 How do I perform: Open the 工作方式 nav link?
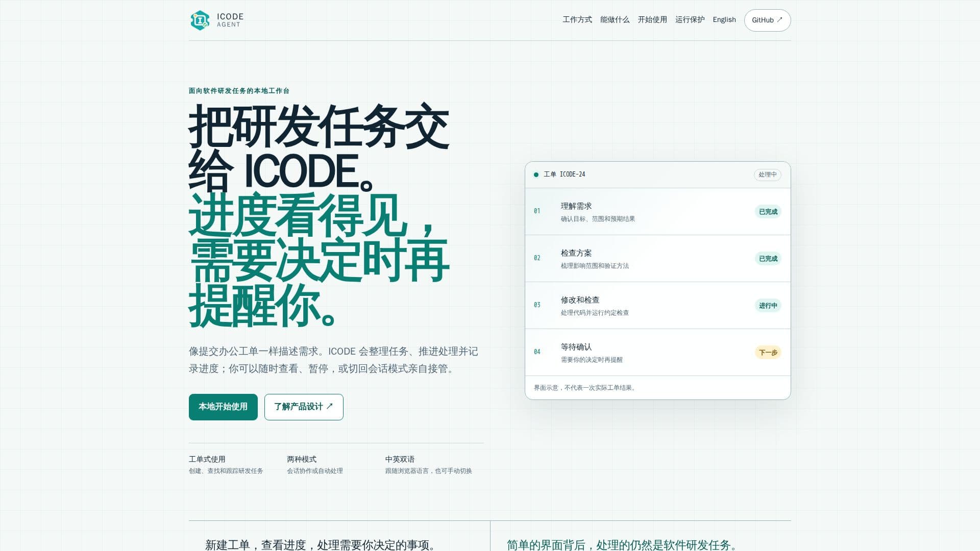pyautogui.click(x=577, y=20)
